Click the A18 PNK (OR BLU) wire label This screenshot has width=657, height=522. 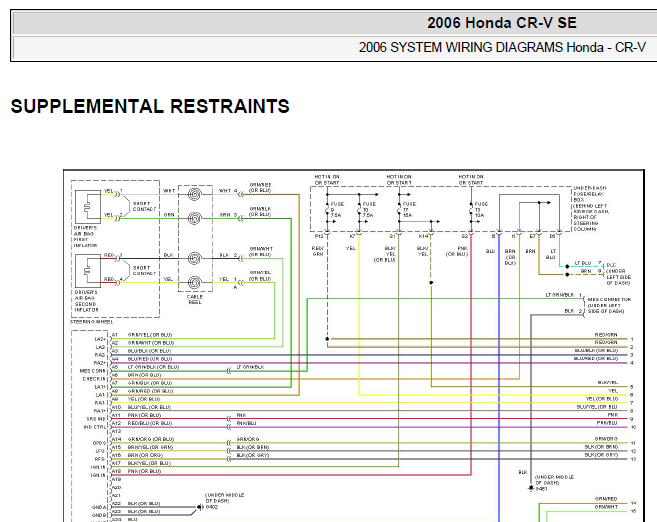pyautogui.click(x=144, y=471)
